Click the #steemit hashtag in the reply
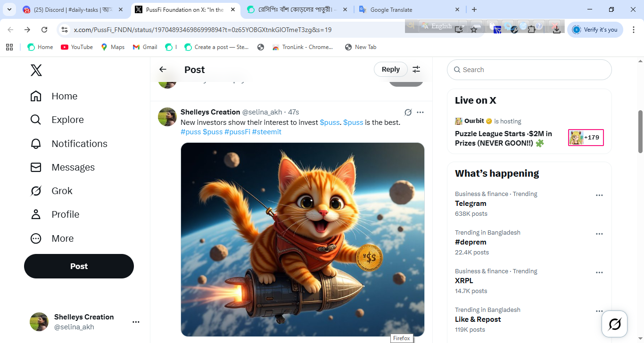The height and width of the screenshot is (343, 644). [267, 132]
